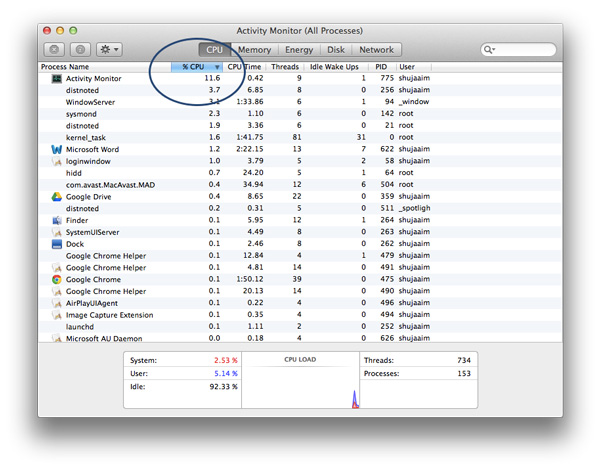The width and height of the screenshot is (600, 469).
Task: Select distnoted row with PID 511
Action: [300, 209]
